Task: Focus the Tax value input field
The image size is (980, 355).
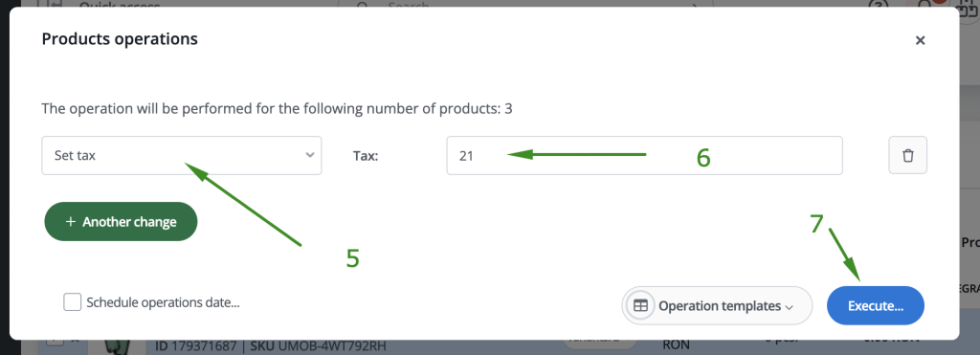Action: pos(644,156)
